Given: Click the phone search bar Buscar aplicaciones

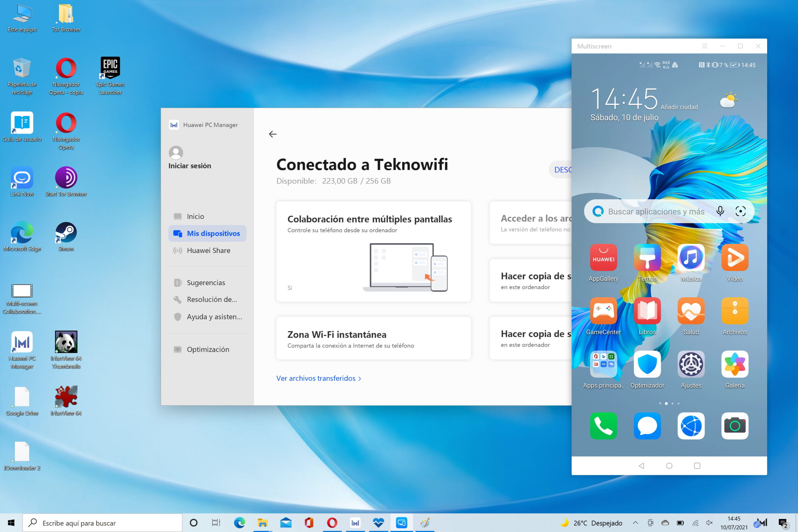Looking at the screenshot, I should [x=669, y=211].
